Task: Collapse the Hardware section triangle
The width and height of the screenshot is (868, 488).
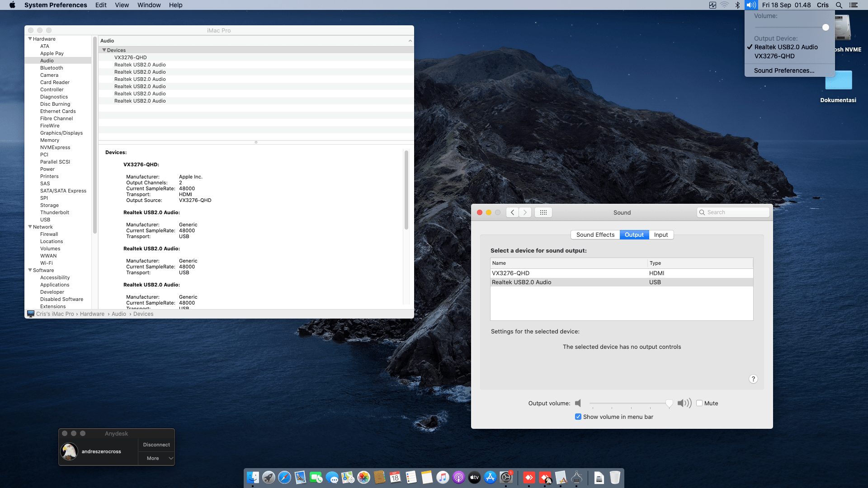Action: pos(30,39)
